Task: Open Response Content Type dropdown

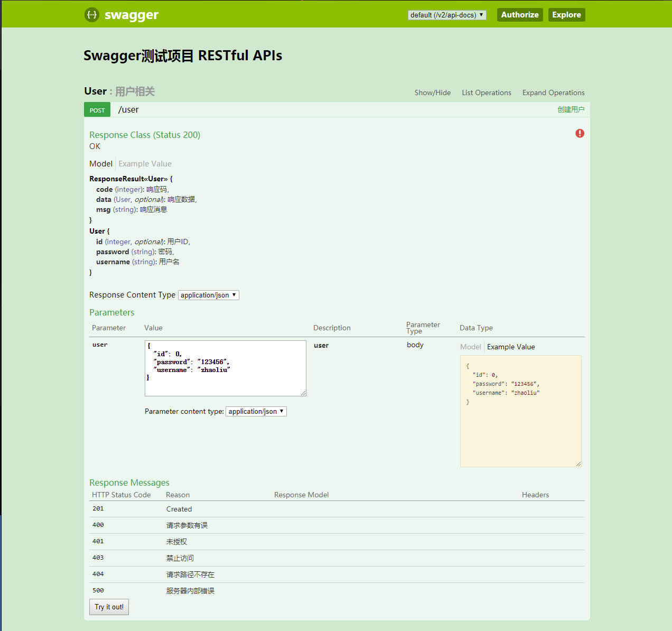Action: coord(209,295)
